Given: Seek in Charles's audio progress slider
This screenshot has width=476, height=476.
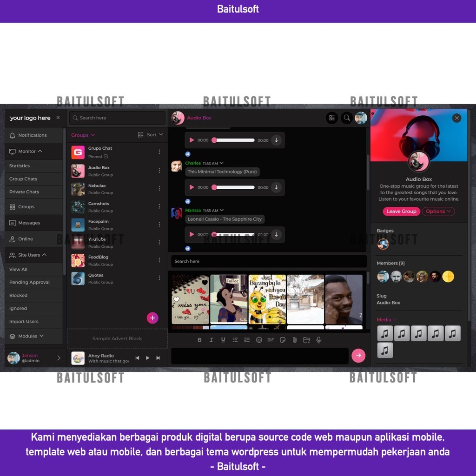Looking at the screenshot, I should [233, 187].
